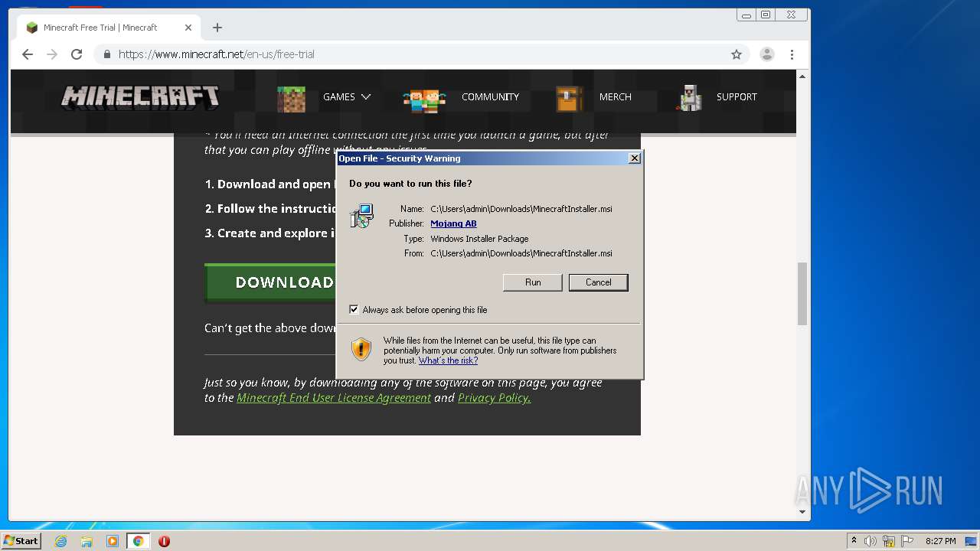Open Windows Explorer folder from taskbar
Image resolution: width=980 pixels, height=551 pixels.
[x=87, y=541]
